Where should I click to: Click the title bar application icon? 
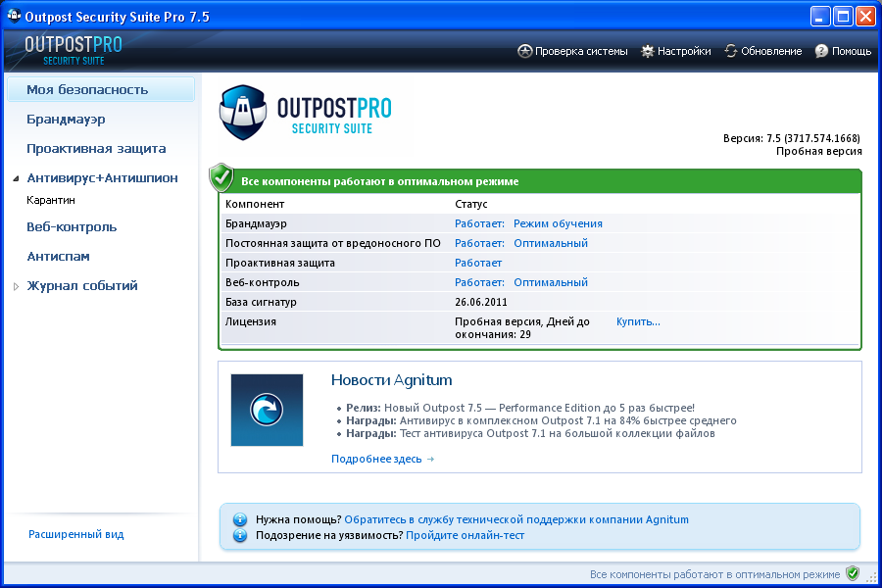[x=14, y=16]
